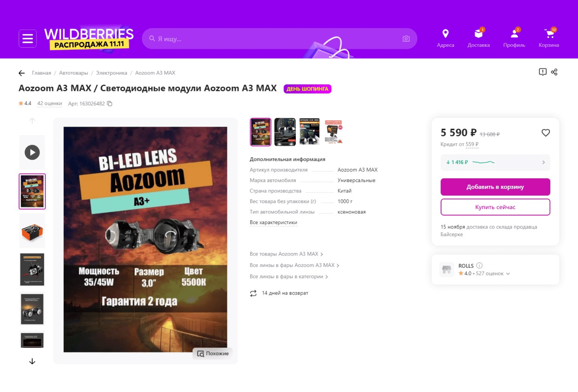Expand the ROLLS seller rating dropdown
Viewport: 578px width, 392px height.
point(508,274)
